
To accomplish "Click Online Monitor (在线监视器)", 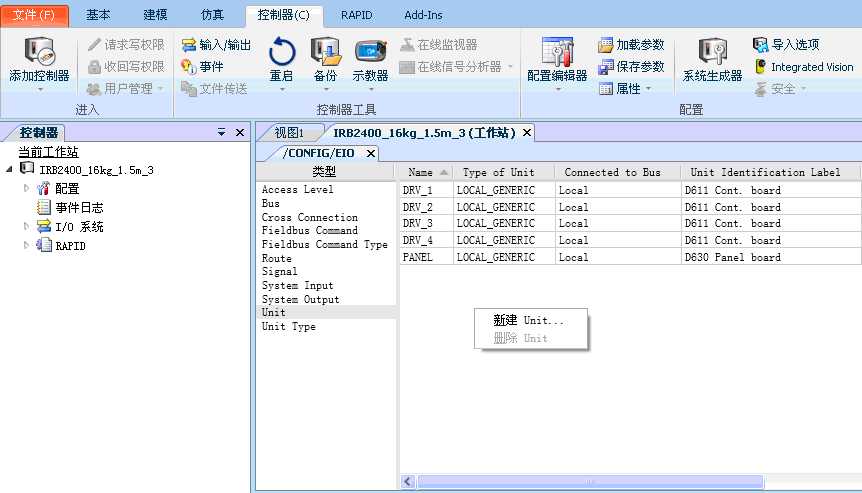I will click(438, 45).
